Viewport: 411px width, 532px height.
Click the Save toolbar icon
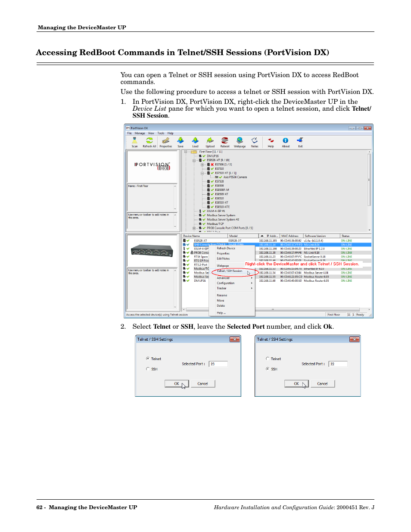click(x=181, y=142)
